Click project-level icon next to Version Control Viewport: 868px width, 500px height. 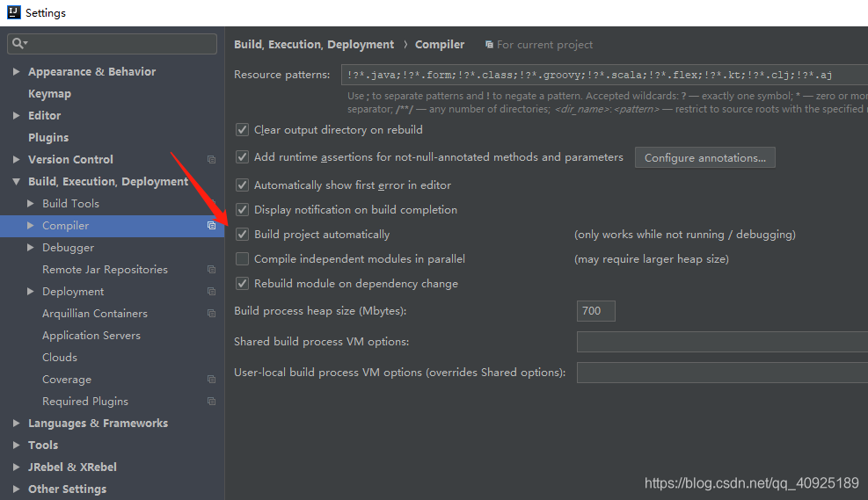(x=211, y=159)
